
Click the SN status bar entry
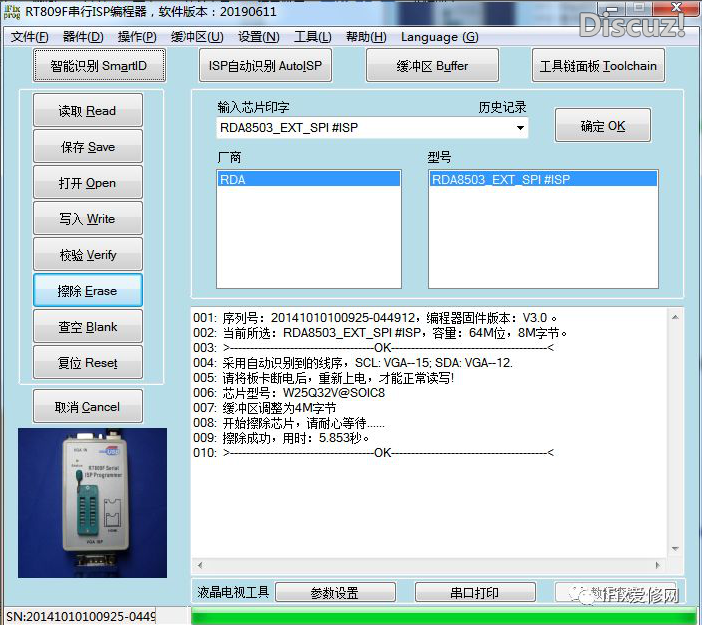[81, 616]
